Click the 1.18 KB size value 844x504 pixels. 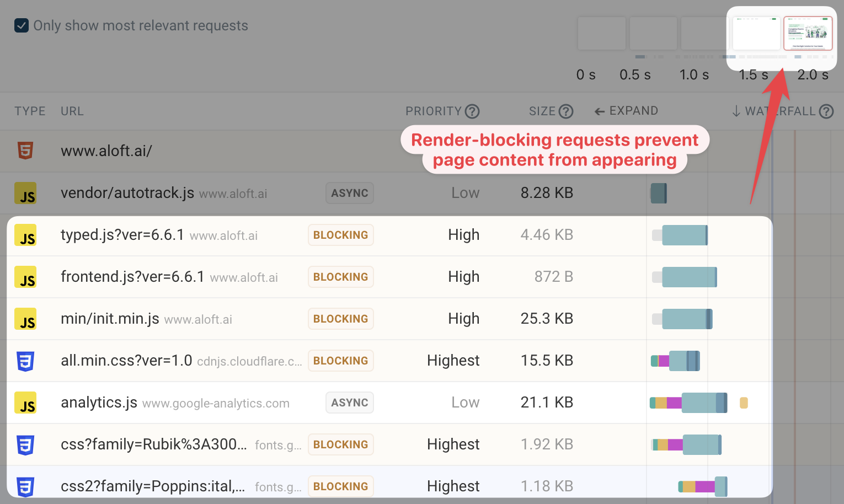point(547,486)
